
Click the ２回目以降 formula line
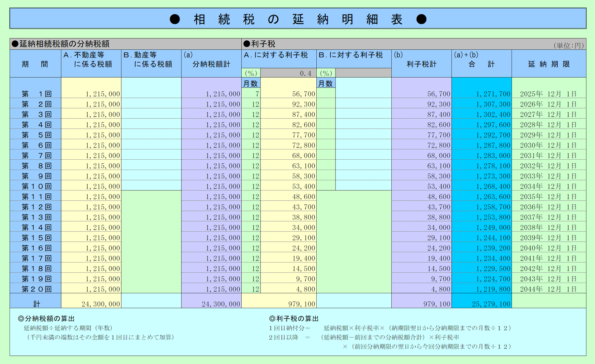pos(364,337)
